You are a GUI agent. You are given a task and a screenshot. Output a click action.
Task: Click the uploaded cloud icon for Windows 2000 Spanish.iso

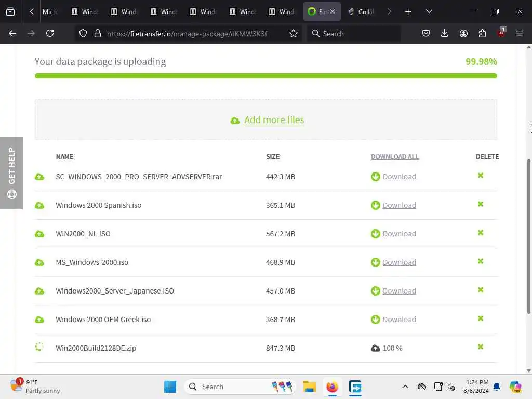click(39, 205)
